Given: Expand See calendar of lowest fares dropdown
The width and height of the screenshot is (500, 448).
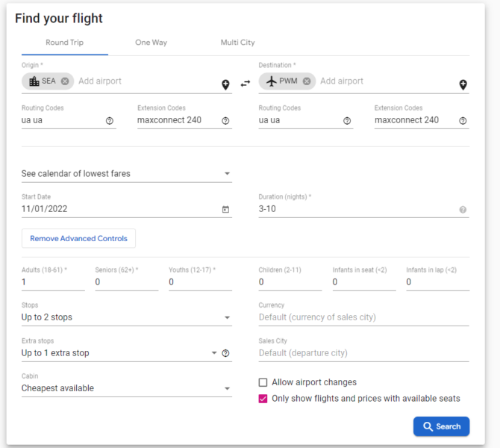Looking at the screenshot, I should [127, 173].
